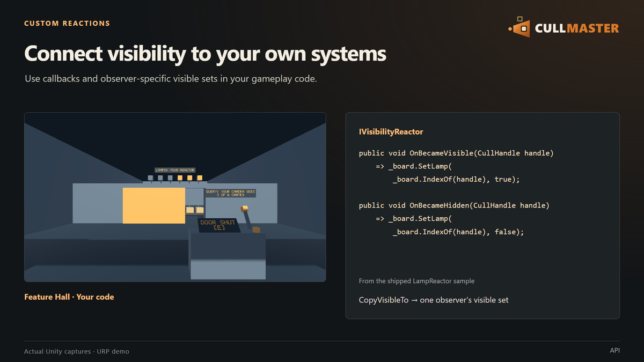Image resolution: width=644 pixels, height=362 pixels.
Task: Click the '_board.IndexOf(handle), false);' line
Action: (458, 232)
